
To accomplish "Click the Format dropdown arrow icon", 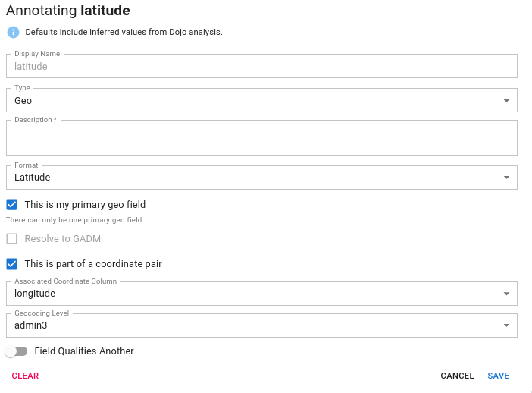I will tap(506, 178).
